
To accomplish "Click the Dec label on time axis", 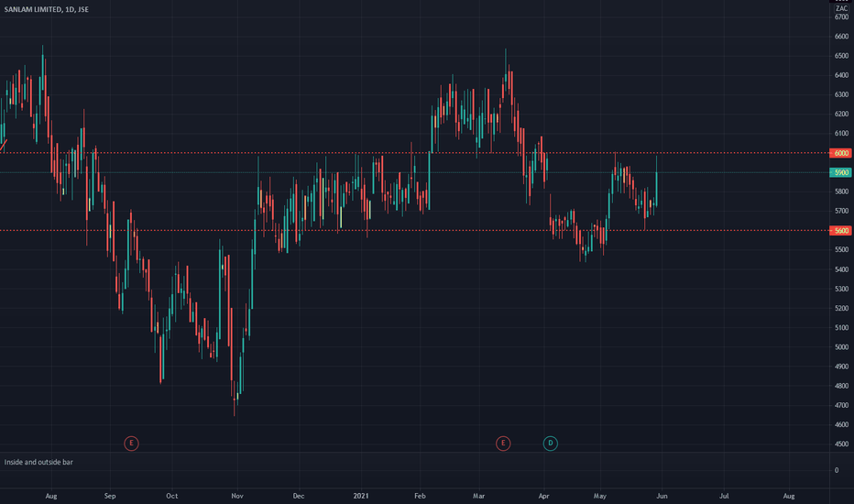I will (299, 496).
